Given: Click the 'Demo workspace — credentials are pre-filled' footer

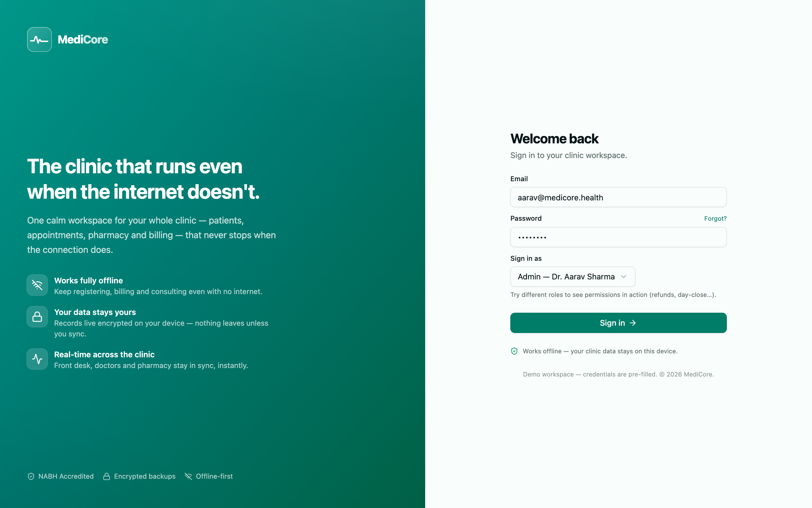Looking at the screenshot, I should (618, 374).
